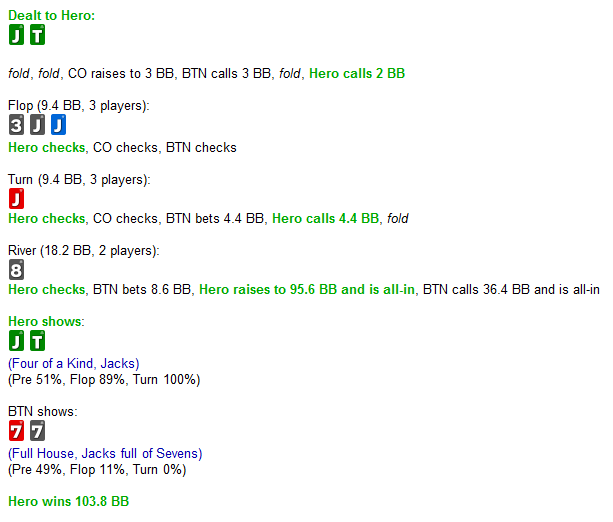Click the red 7 card in BTN's hand
This screenshot has height=522, width=613.
(16, 431)
